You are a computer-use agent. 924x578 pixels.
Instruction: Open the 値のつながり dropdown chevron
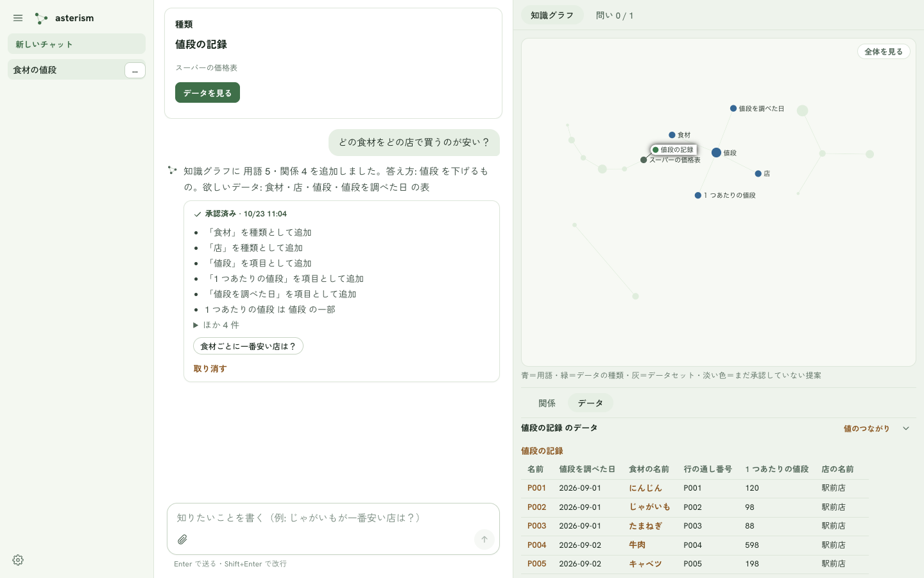click(906, 428)
